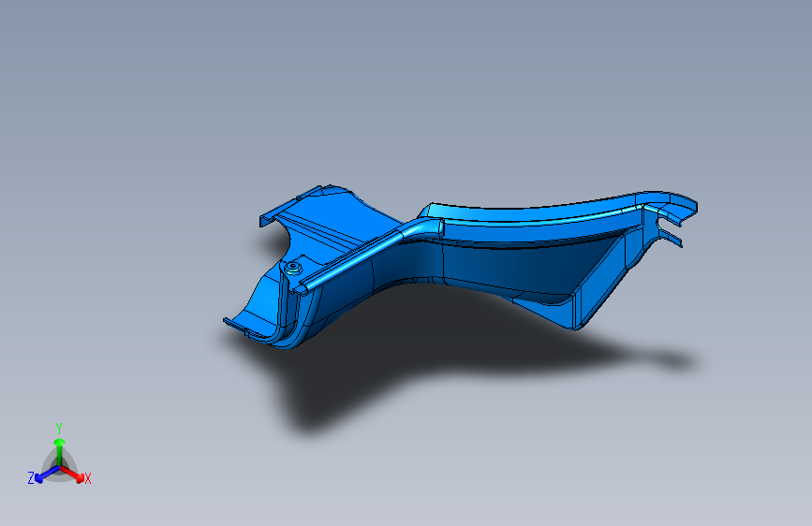Click the green Y axis arrow
The width and height of the screenshot is (812, 526).
point(59,450)
